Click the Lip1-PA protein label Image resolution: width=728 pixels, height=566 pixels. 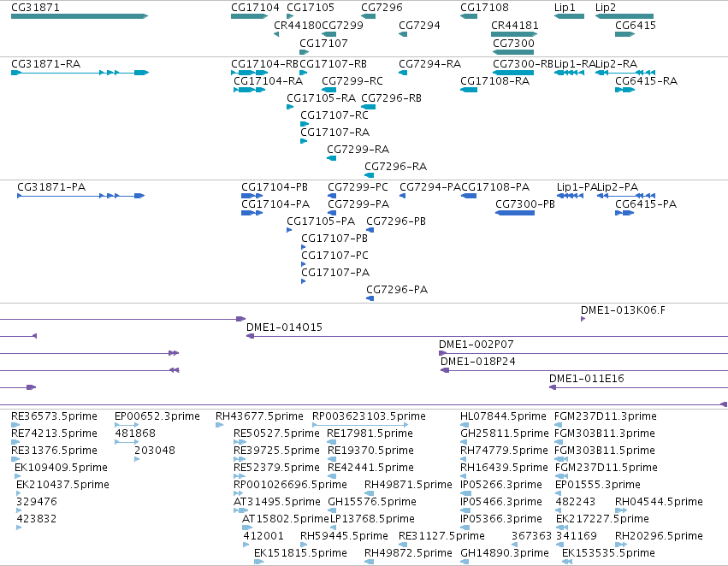[x=577, y=187]
